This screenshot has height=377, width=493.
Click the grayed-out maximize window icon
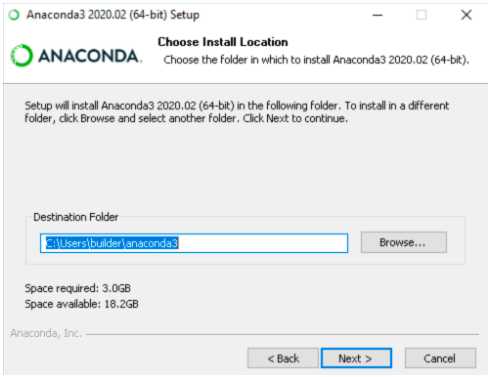pyautogui.click(x=421, y=15)
